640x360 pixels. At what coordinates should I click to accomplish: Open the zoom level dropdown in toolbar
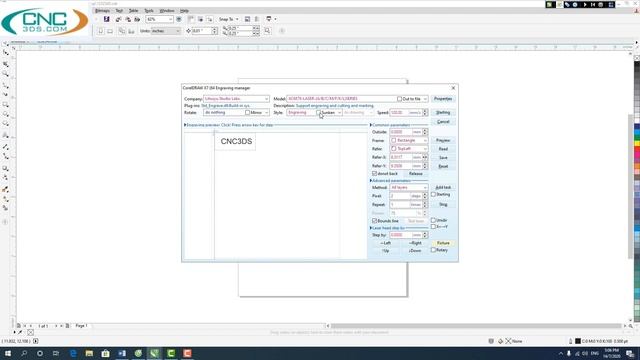170,19
